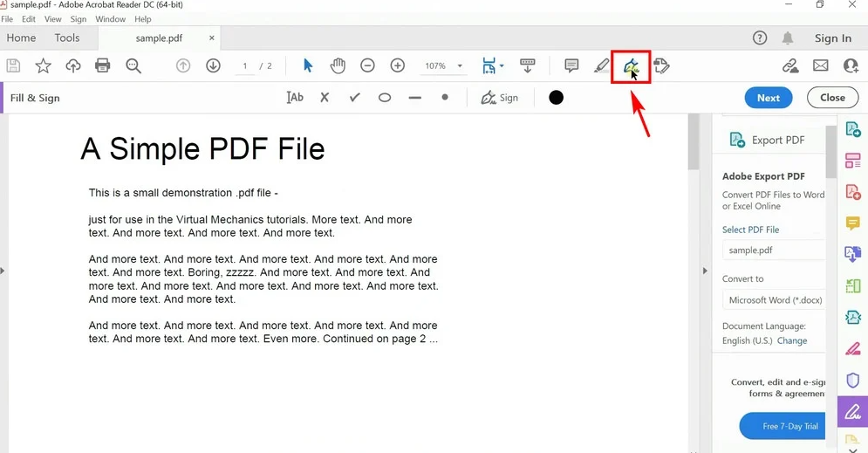
Task: Expand the Microsoft Word convert-to dropdown
Action: (x=773, y=300)
